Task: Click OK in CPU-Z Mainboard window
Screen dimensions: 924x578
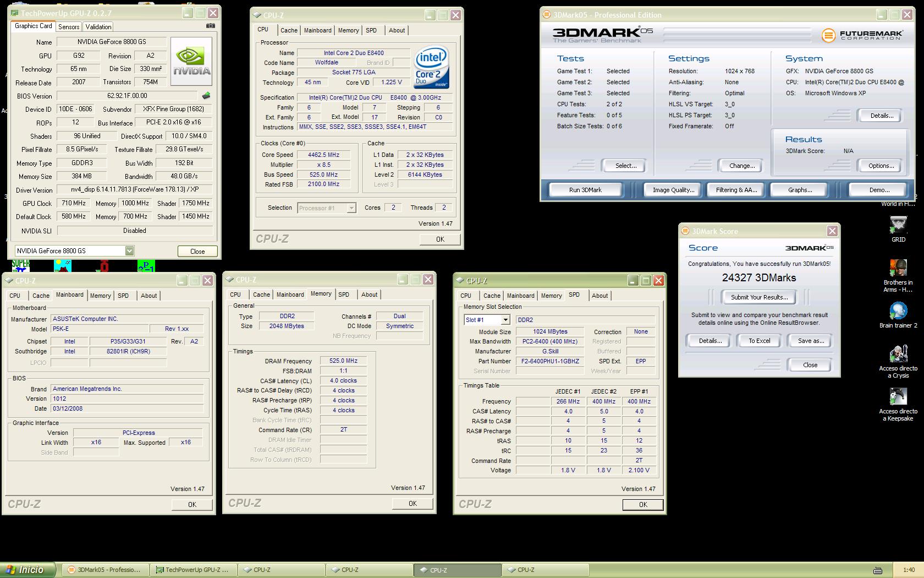Action: 192,505
